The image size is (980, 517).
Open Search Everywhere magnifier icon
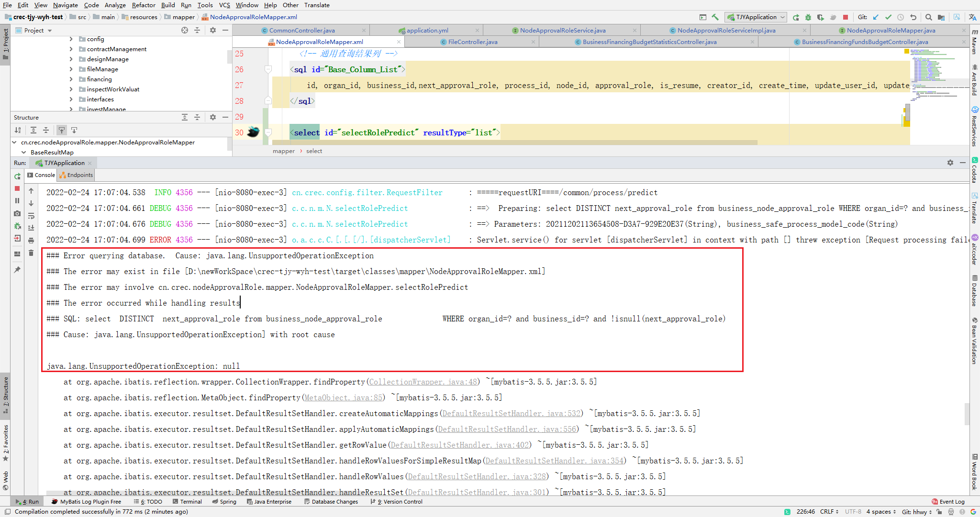928,17
